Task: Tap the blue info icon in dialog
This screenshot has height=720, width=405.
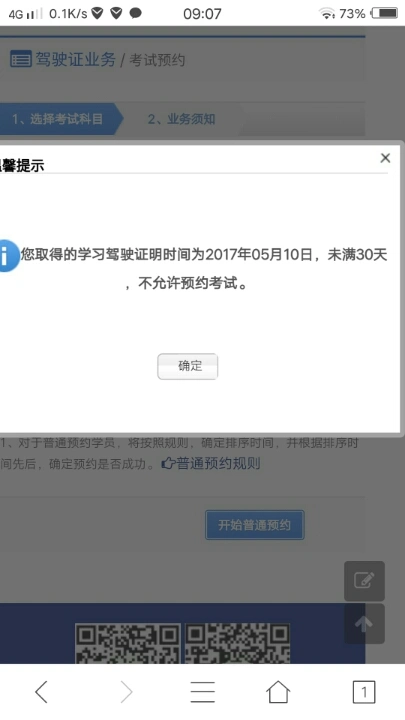Action: point(8,255)
